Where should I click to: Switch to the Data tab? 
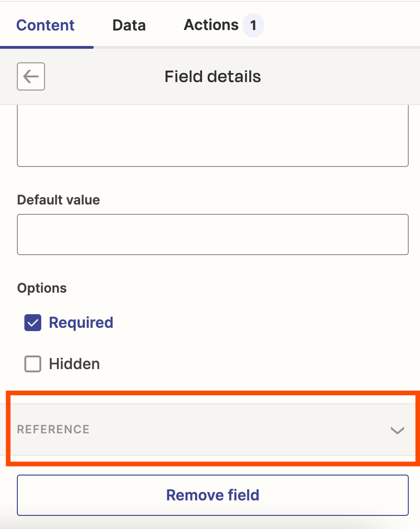[128, 25]
